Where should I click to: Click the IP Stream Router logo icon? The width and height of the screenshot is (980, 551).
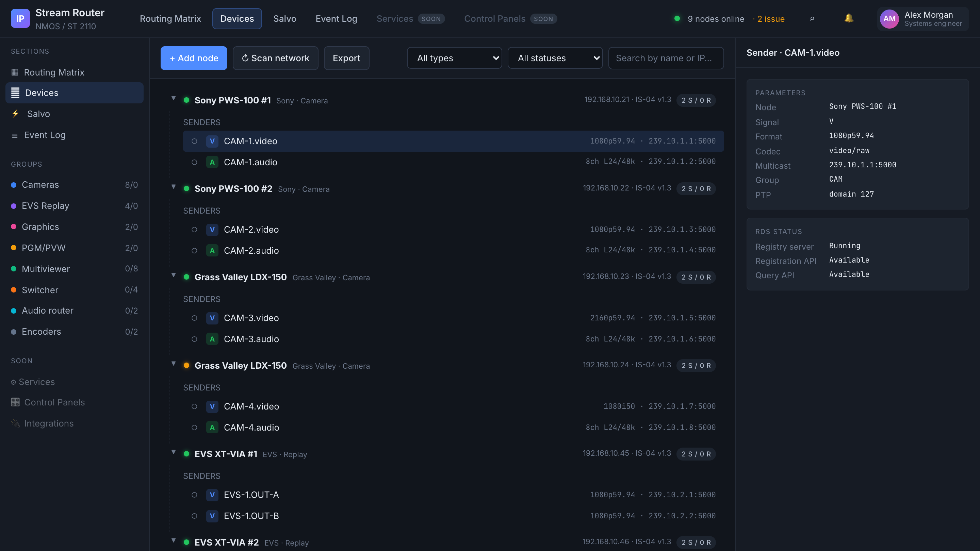coord(20,19)
